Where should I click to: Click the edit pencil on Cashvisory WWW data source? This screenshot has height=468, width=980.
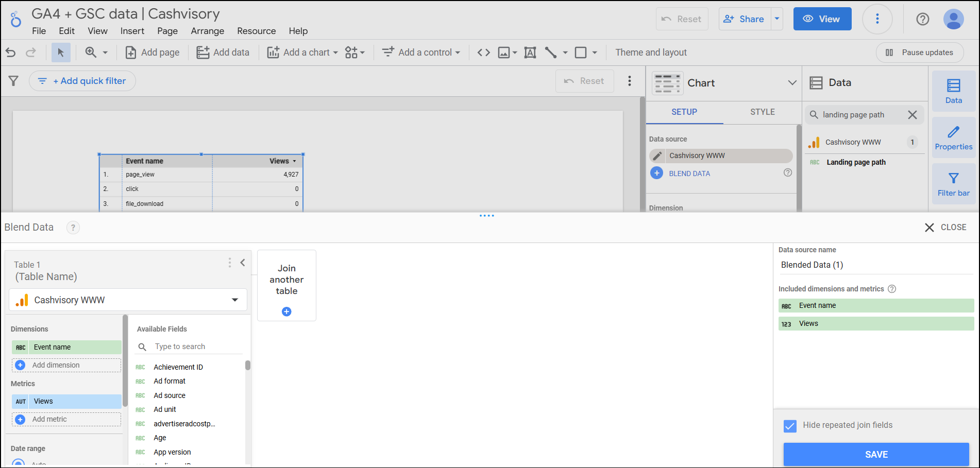pos(657,155)
